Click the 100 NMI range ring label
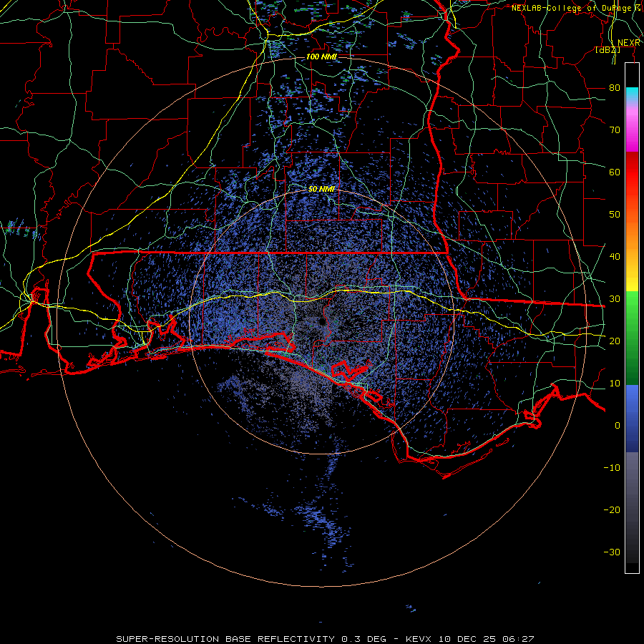 coord(321,57)
